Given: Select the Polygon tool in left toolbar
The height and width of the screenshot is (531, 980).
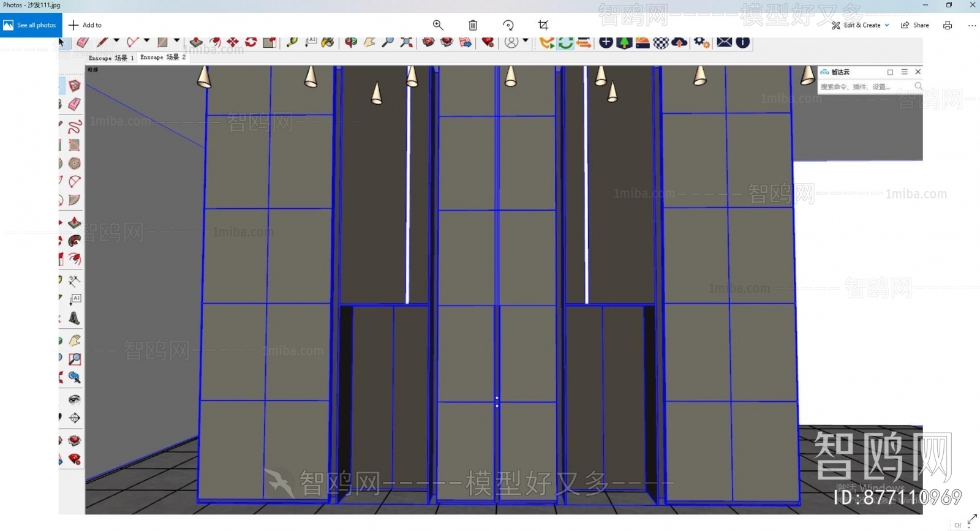Looking at the screenshot, I should click(x=75, y=164).
